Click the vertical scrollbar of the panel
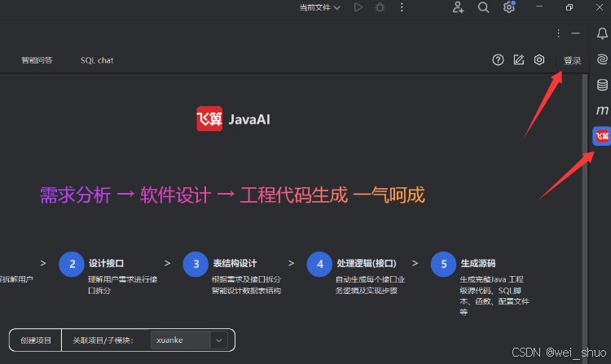The height and width of the screenshot is (364, 611). point(584,218)
